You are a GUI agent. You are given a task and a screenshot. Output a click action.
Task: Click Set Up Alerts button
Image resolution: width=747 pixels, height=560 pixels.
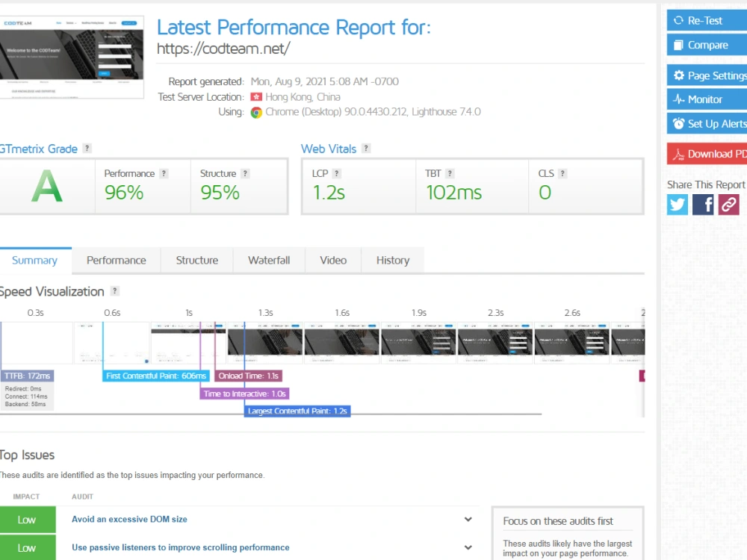pos(707,124)
